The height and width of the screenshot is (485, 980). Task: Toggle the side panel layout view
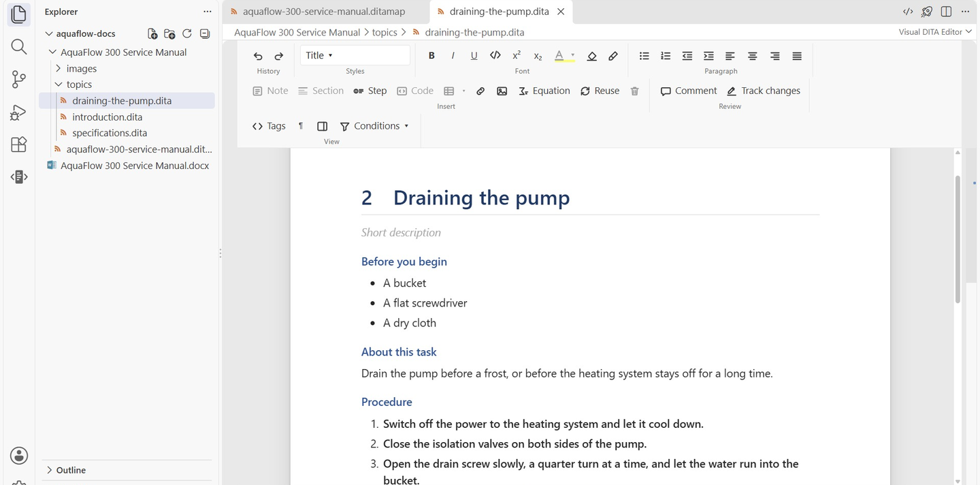323,126
